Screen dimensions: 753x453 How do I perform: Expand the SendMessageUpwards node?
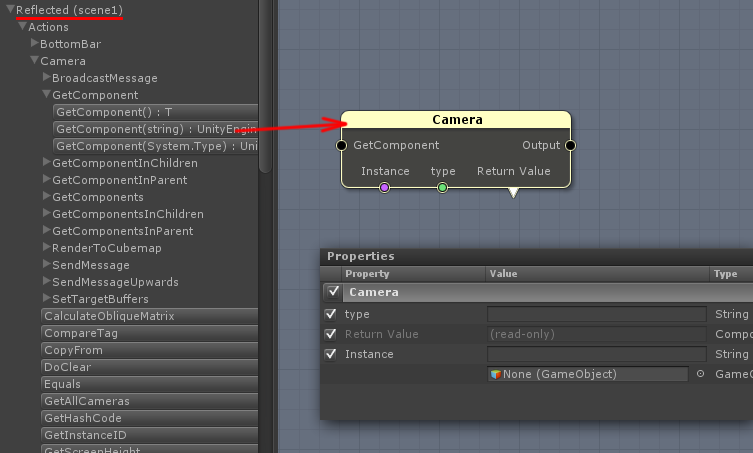click(x=47, y=282)
